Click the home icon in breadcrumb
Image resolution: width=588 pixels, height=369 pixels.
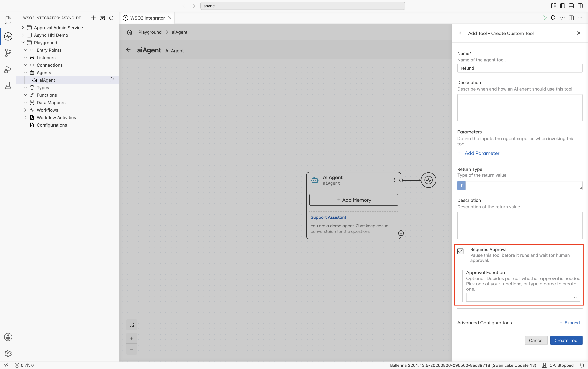pyautogui.click(x=129, y=32)
